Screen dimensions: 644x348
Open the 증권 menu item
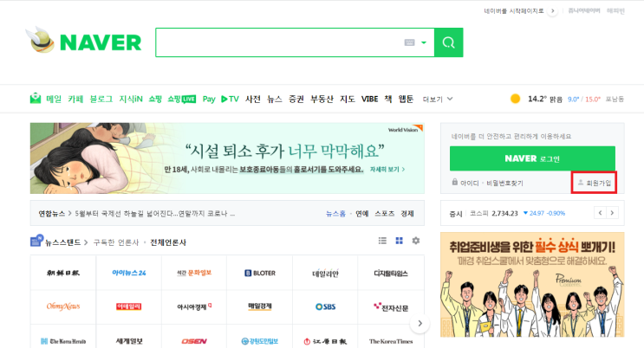[x=296, y=99]
